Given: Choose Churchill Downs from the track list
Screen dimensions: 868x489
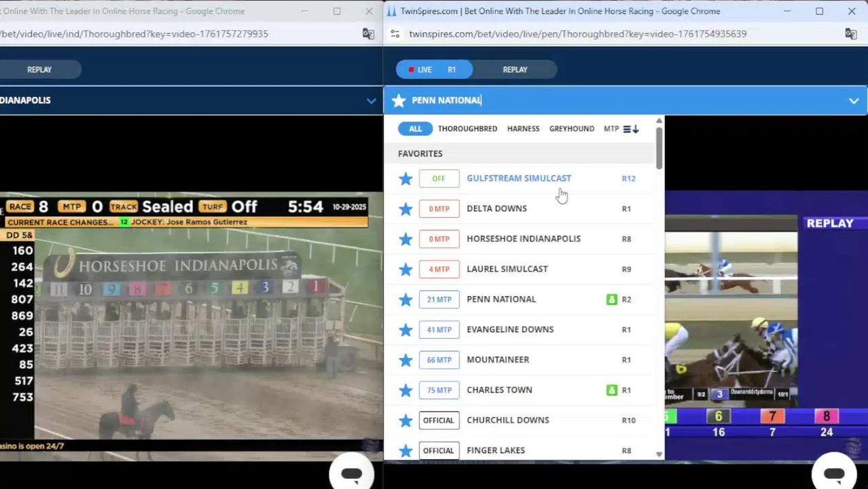Looking at the screenshot, I should click(507, 420).
